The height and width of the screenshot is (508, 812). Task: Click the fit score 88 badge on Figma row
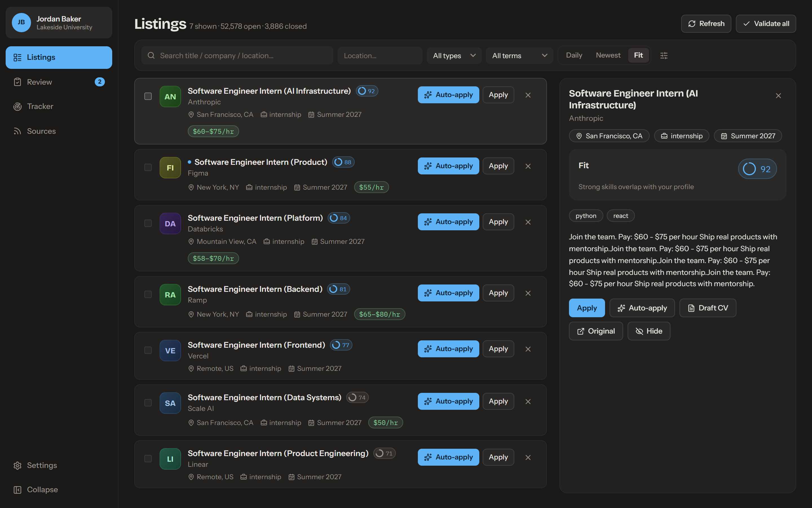(x=343, y=162)
